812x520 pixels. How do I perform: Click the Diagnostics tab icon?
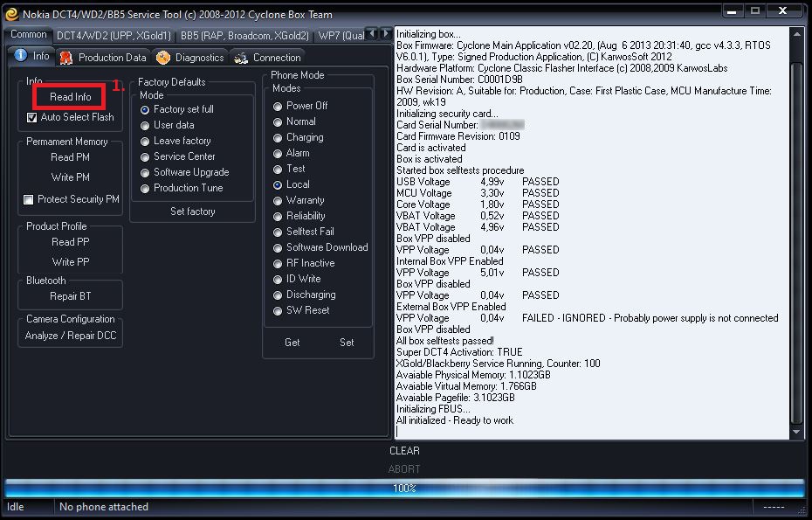(163, 58)
